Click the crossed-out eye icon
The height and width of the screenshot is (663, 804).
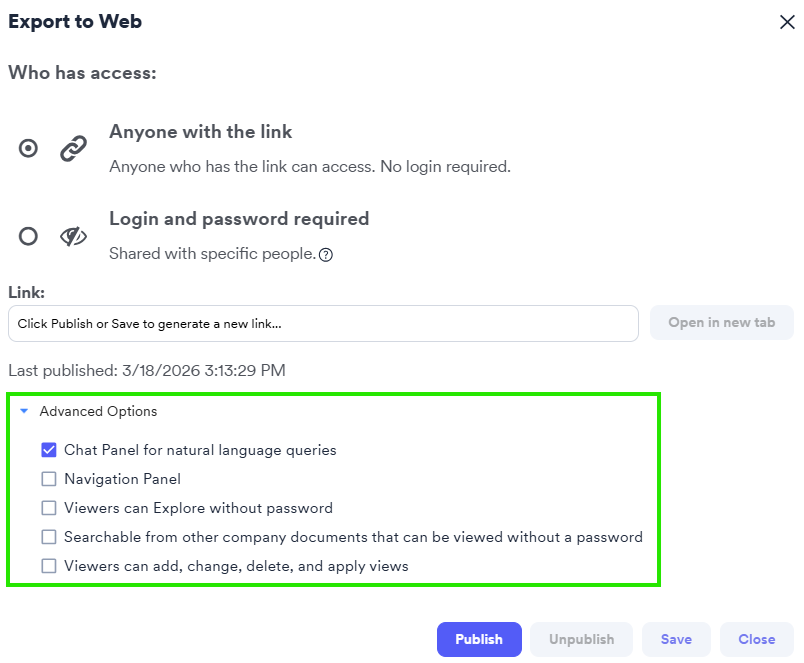coord(73,236)
